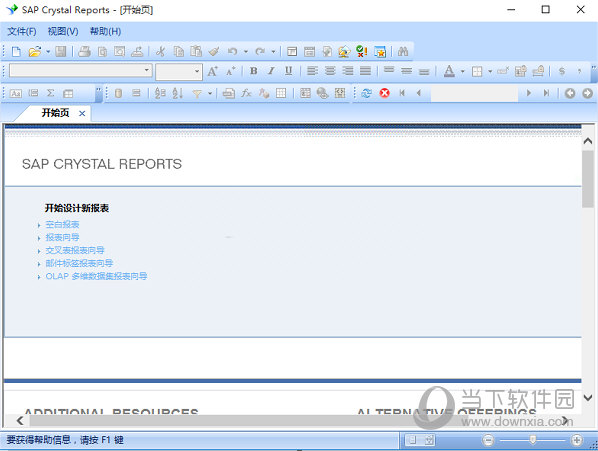Click the Decrease font size icon
The width and height of the screenshot is (598, 451).
point(231,71)
